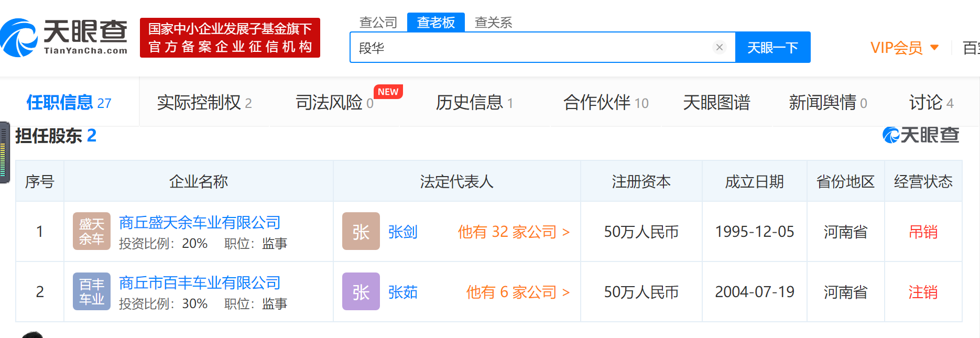Clear the search box with X icon

(x=719, y=48)
